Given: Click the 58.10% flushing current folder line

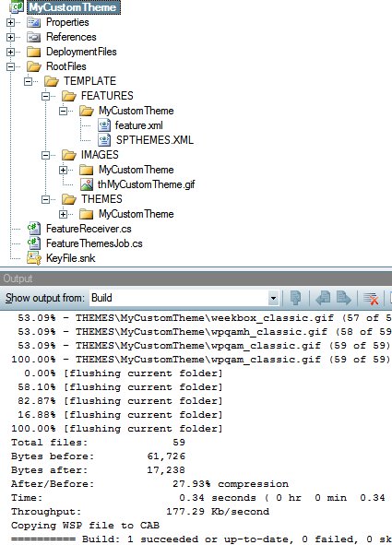Looking at the screenshot, I should point(120,387).
